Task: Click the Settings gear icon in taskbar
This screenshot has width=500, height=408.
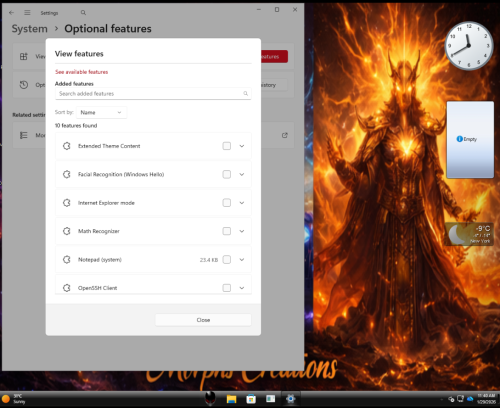Action: click(x=291, y=399)
